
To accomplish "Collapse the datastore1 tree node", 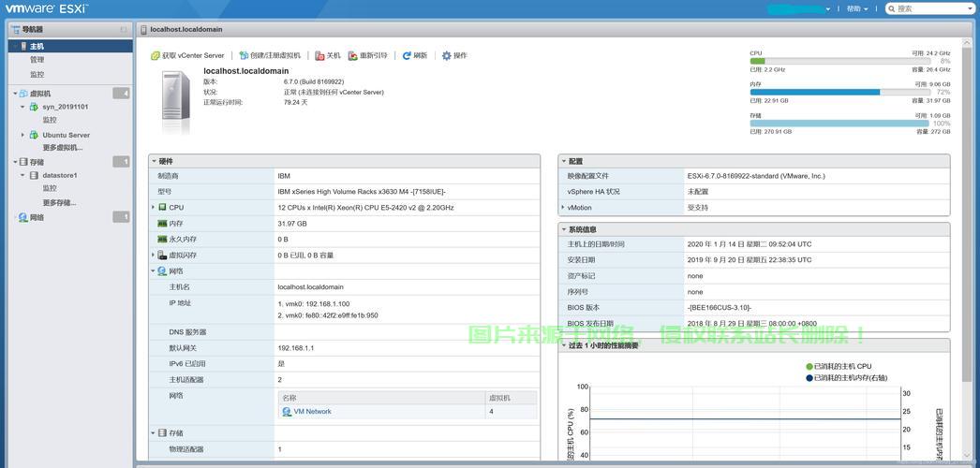I will click(x=23, y=175).
